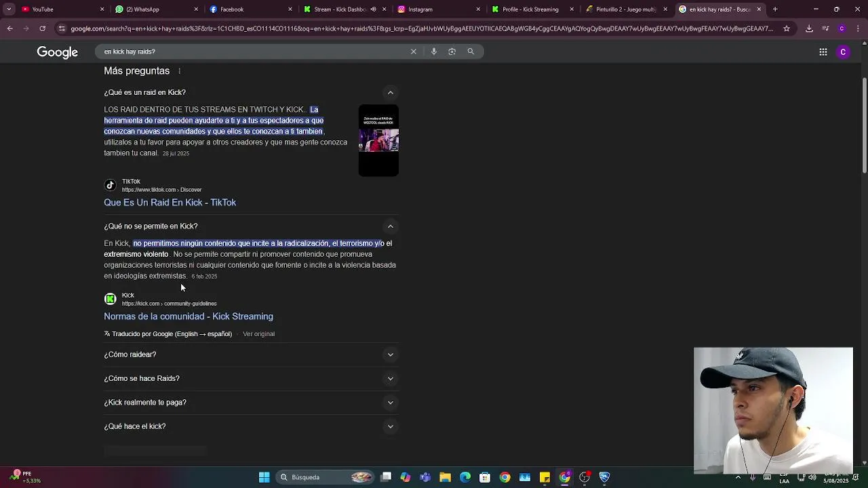Open the Google apps grid
Image resolution: width=868 pixels, height=488 pixels.
pos(823,52)
